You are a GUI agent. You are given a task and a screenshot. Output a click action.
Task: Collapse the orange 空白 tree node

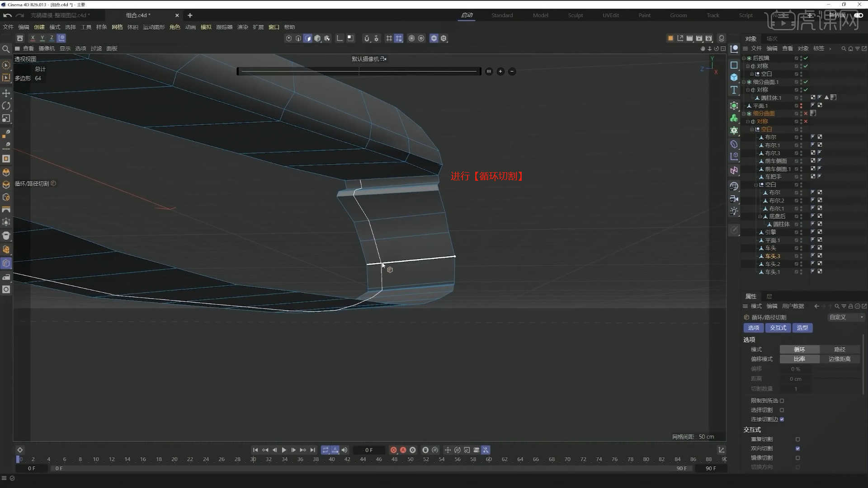[x=752, y=129]
